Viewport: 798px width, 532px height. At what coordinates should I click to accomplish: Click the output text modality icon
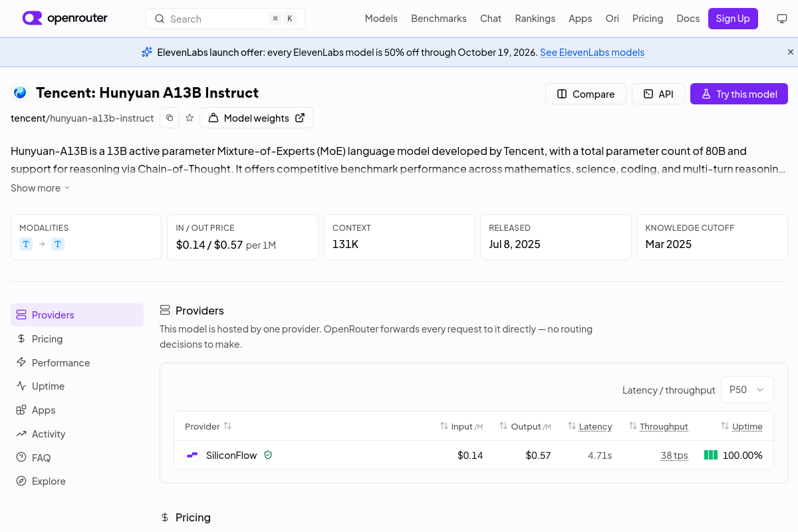pyautogui.click(x=58, y=244)
